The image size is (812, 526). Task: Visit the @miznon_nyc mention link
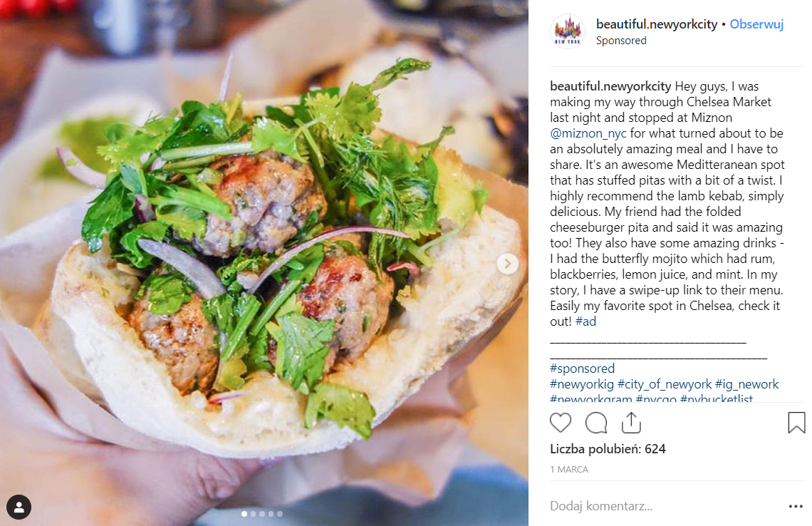(x=588, y=133)
